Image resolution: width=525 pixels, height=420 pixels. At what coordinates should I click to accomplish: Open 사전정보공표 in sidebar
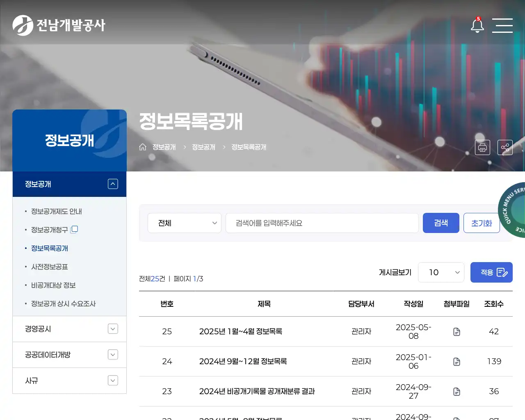(49, 267)
